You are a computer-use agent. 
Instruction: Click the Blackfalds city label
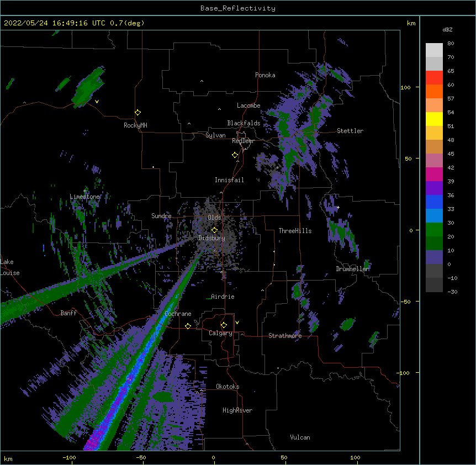click(244, 123)
